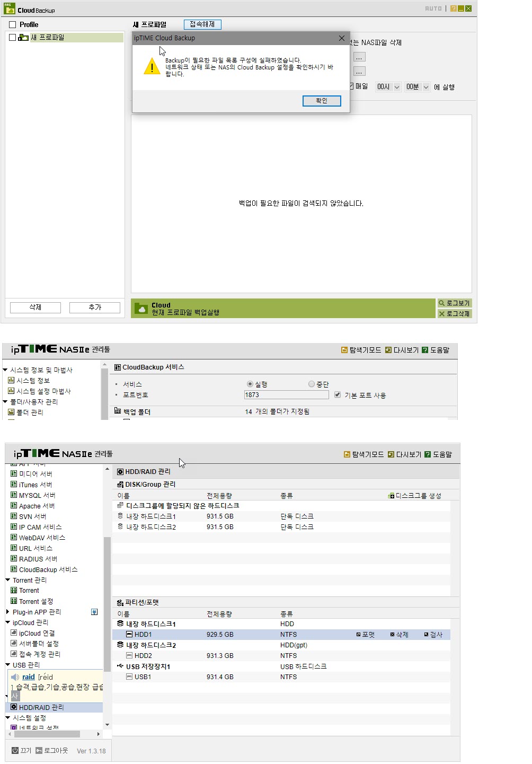Click the 포트번호 input field showing 1873
Image resolution: width=532 pixels, height=764 pixels.
[x=286, y=395]
